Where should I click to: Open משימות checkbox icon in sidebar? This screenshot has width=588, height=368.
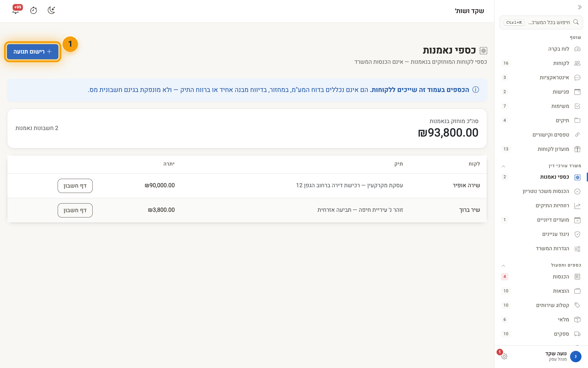click(577, 106)
